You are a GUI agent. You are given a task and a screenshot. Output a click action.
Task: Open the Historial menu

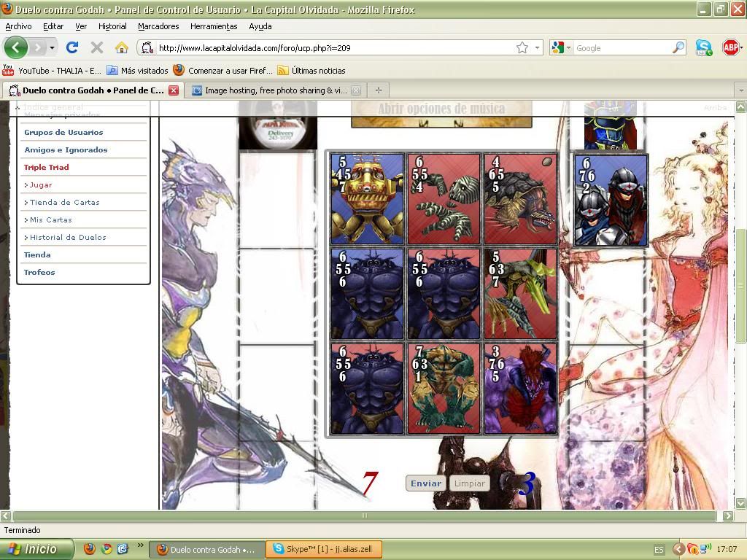[x=112, y=26]
